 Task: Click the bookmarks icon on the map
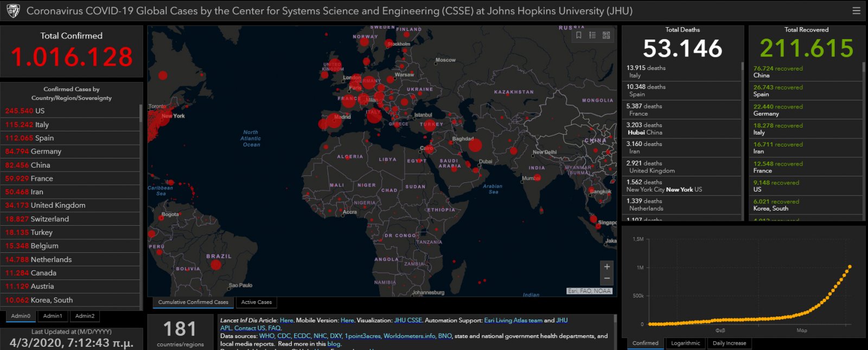(579, 35)
